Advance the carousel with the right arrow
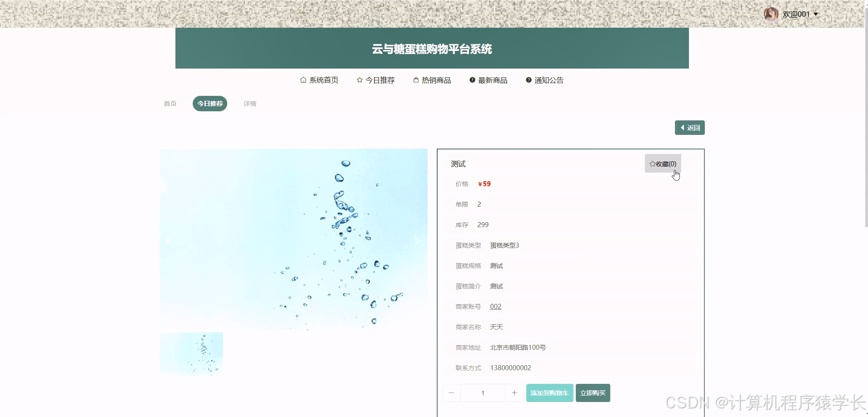Screen dimensions: 868x417 pos(417,241)
